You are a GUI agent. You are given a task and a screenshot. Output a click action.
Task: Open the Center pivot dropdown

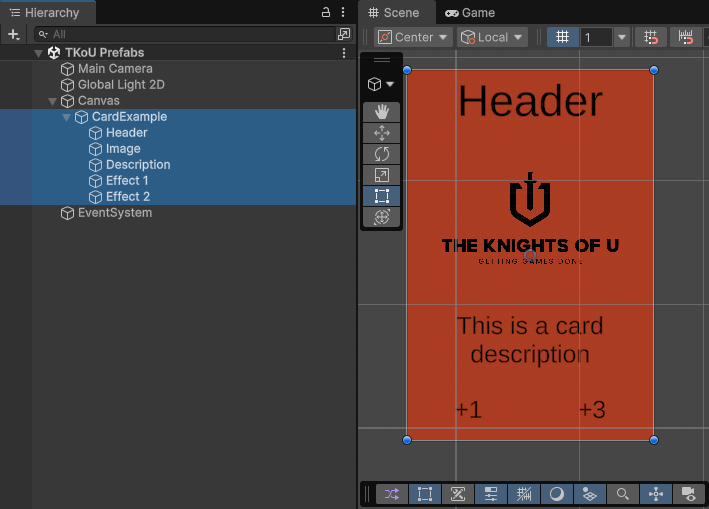[x=413, y=37]
